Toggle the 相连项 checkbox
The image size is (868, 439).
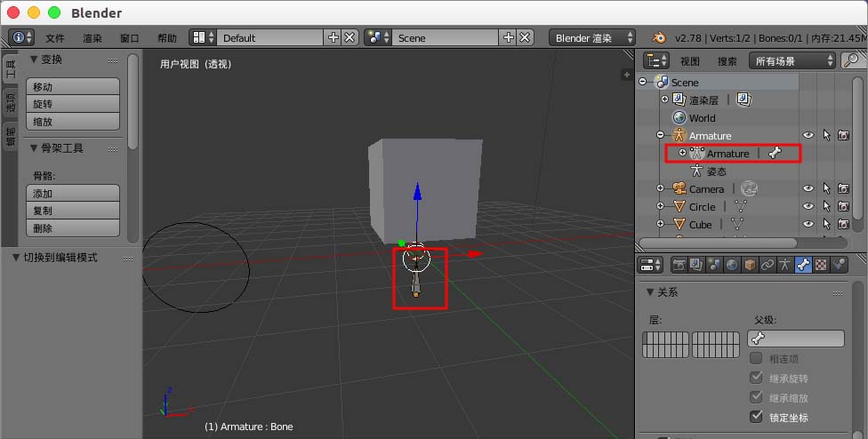756,358
